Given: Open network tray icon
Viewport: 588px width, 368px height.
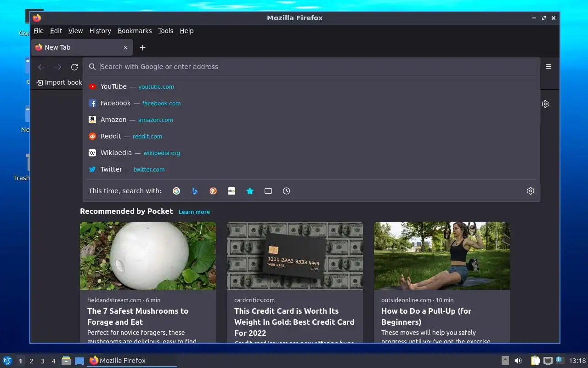Looking at the screenshot, I should (x=548, y=361).
